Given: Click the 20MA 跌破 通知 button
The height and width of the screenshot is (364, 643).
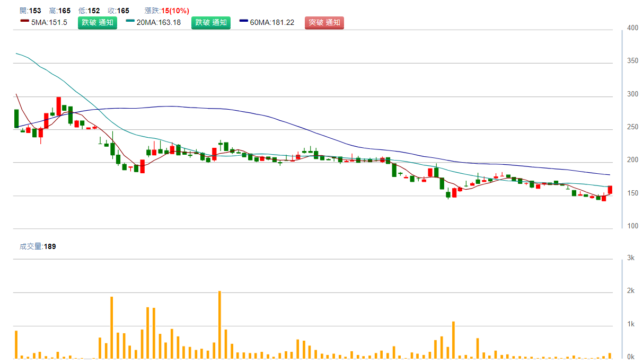Looking at the screenshot, I should 211,22.
